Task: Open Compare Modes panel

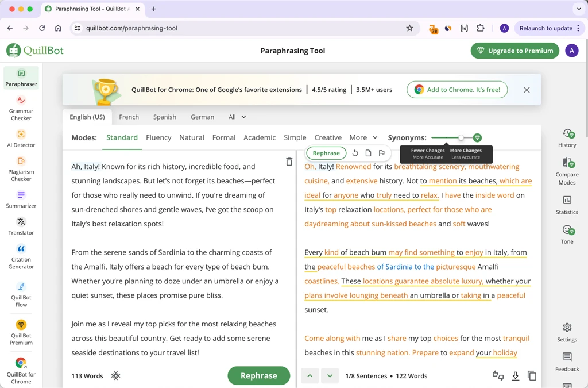Action: click(567, 171)
